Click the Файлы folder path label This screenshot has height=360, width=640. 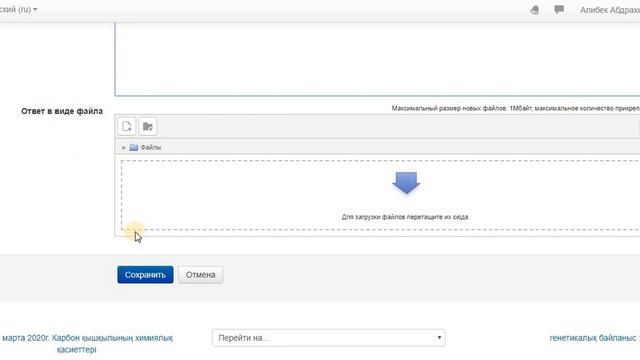151,147
